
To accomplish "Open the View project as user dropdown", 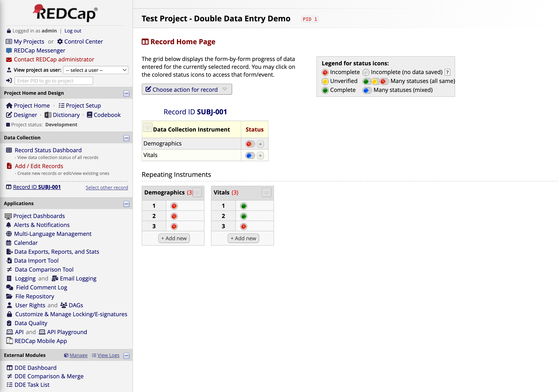I will click(x=96, y=70).
